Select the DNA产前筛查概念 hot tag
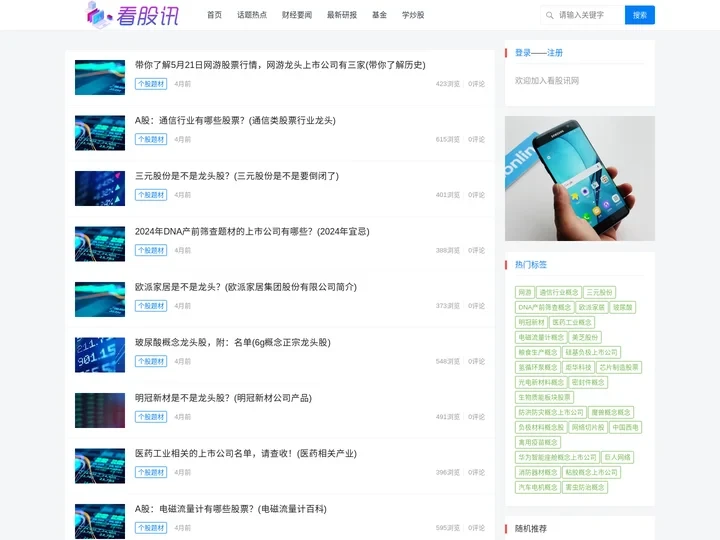The image size is (720, 540). 545,308
